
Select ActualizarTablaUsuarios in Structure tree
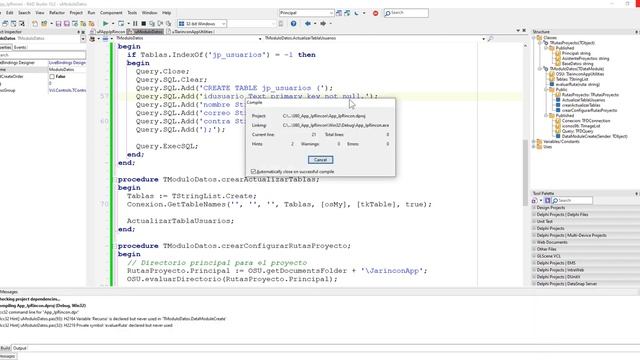point(583,100)
